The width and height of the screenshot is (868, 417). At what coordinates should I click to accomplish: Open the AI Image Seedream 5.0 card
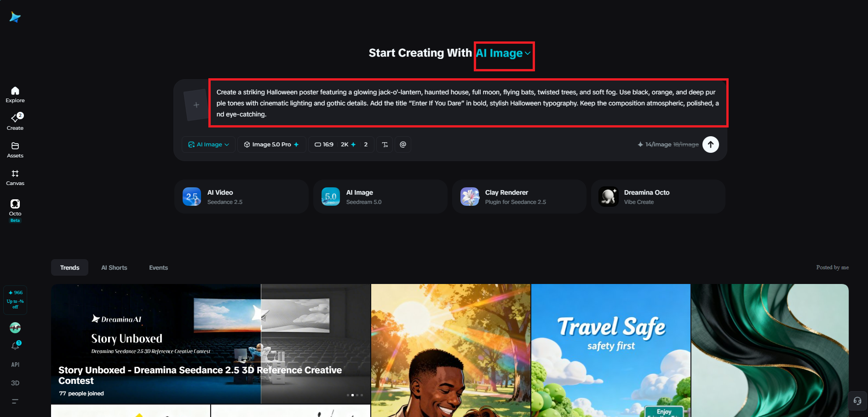(x=380, y=197)
